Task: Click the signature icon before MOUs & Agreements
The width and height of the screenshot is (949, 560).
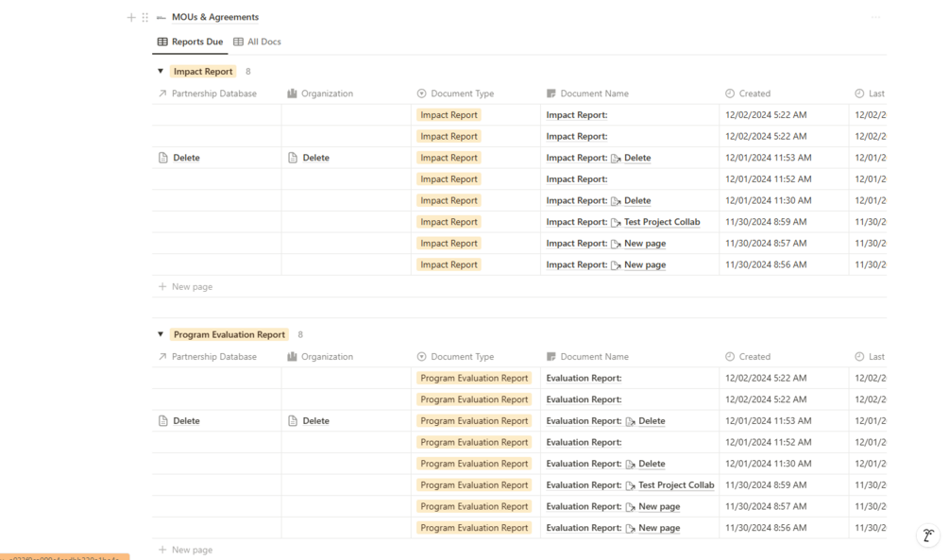Action: click(x=161, y=17)
